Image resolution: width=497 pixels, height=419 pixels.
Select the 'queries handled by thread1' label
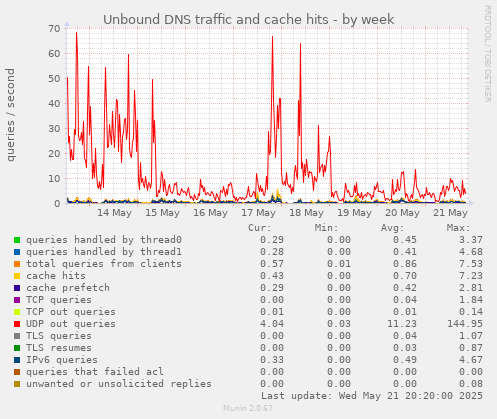click(x=104, y=252)
